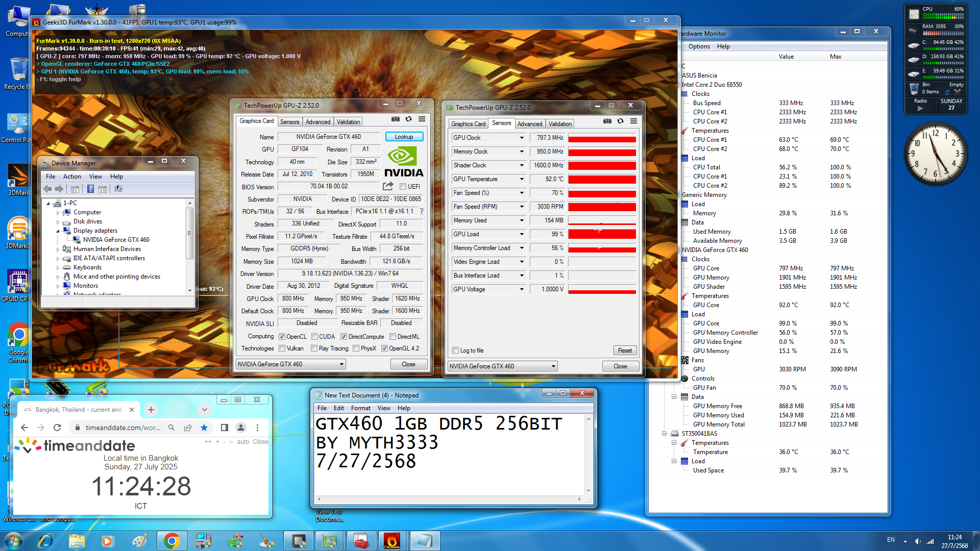Viewport: 980px width, 551px height.
Task: Click the Chrome address bar URL field
Action: coord(122,428)
